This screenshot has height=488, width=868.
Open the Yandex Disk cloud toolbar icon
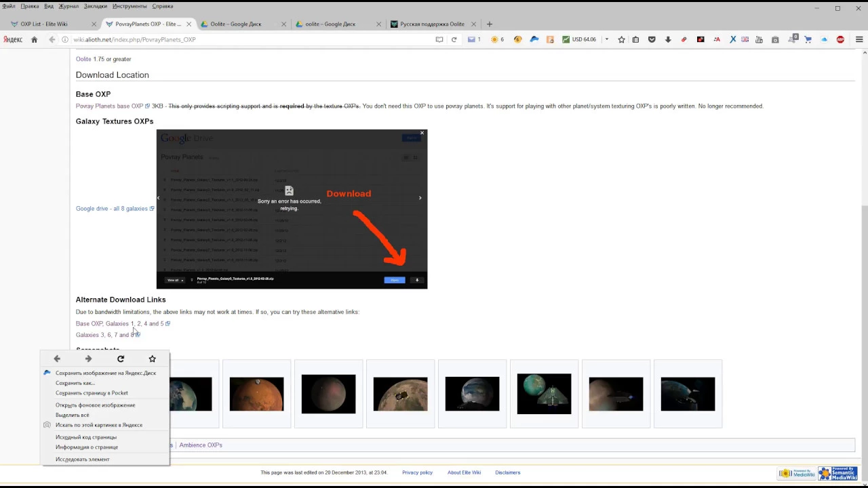tap(534, 39)
